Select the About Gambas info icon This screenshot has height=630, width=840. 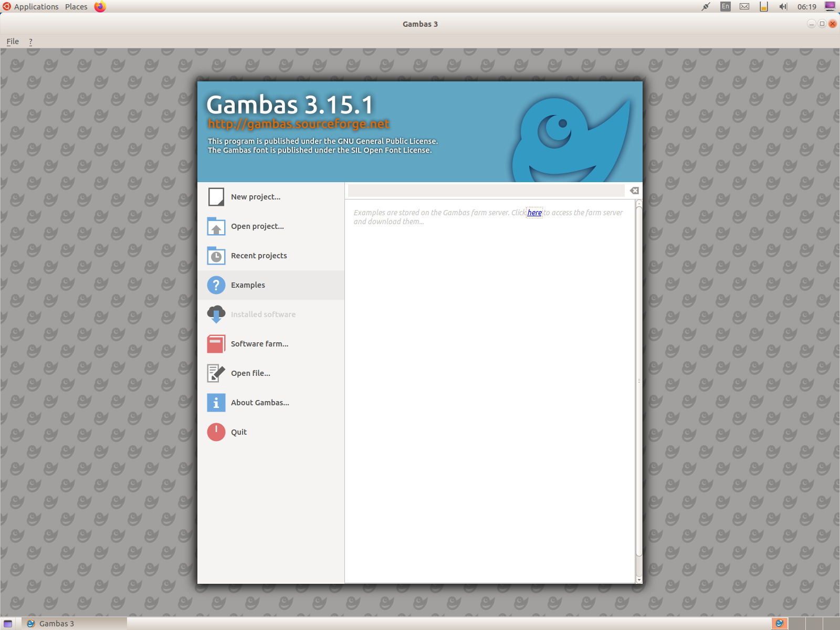pos(216,402)
